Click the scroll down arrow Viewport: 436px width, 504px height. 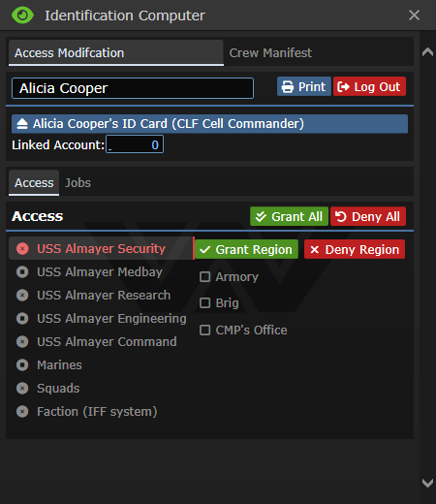pos(427,483)
